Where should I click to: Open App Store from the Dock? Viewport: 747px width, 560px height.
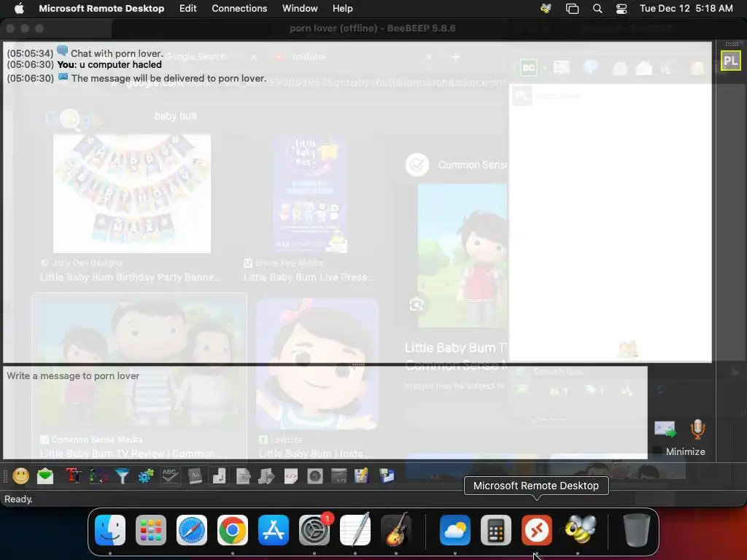coord(274,530)
